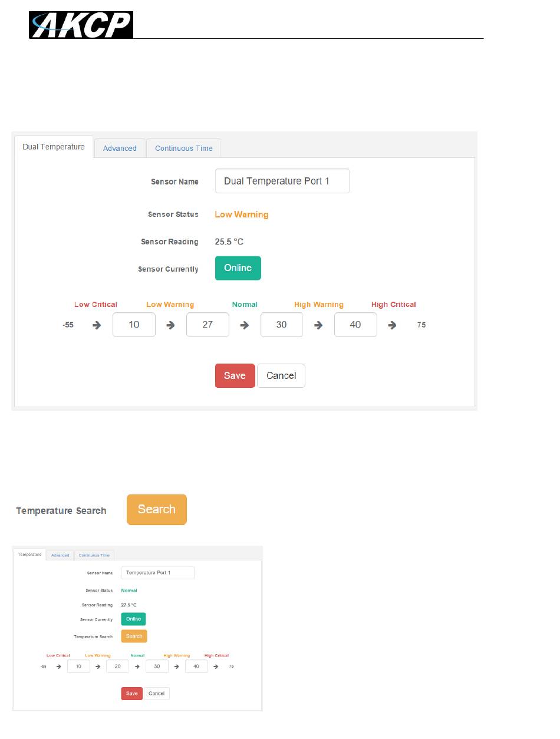Click the Low Warning threshold field showing 27
The image size is (560, 739).
coord(207,325)
